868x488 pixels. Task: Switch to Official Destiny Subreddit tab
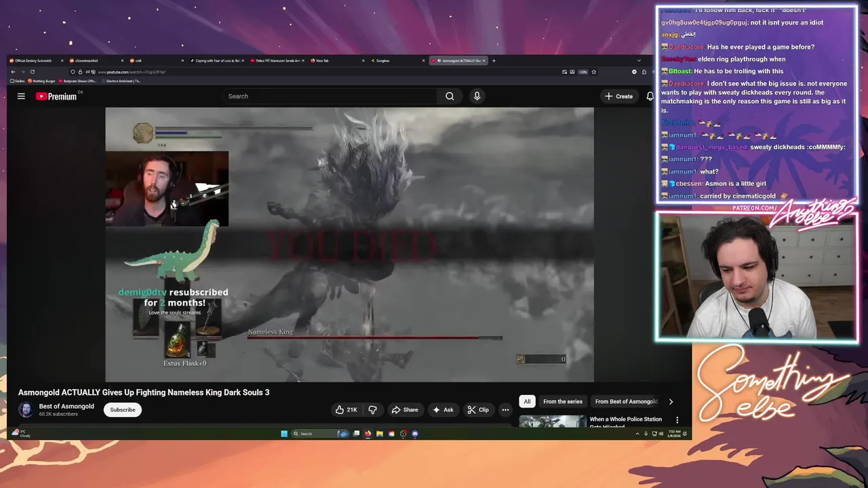point(36,60)
